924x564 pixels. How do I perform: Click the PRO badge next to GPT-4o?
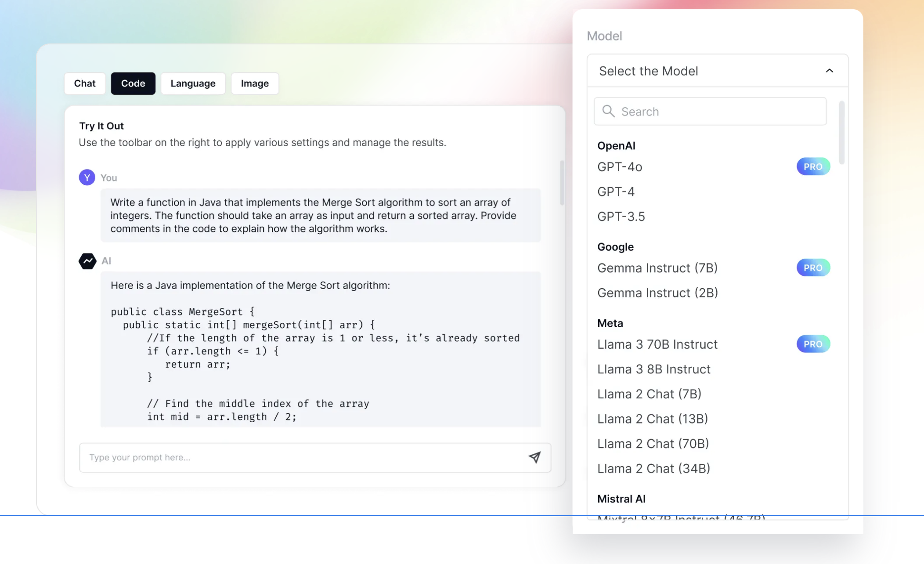[813, 166]
